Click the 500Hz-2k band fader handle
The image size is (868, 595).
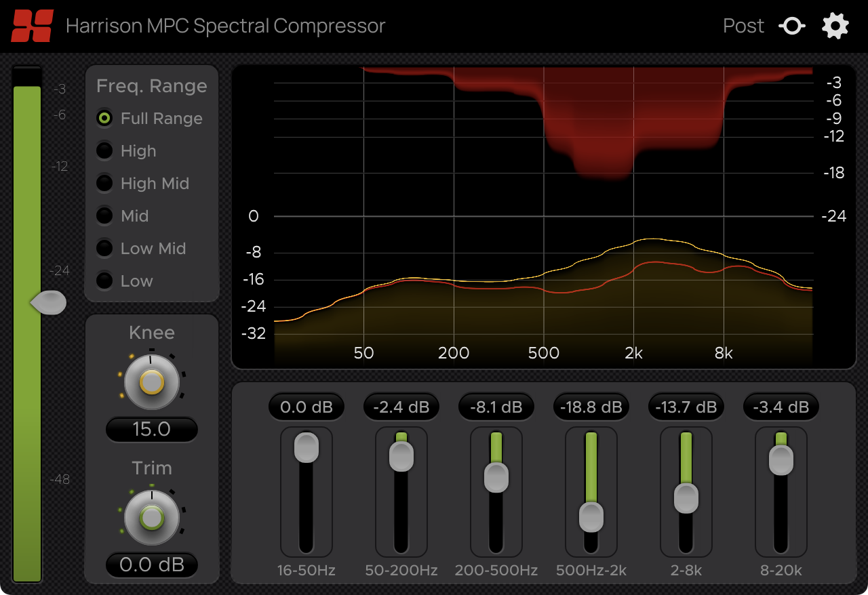591,517
